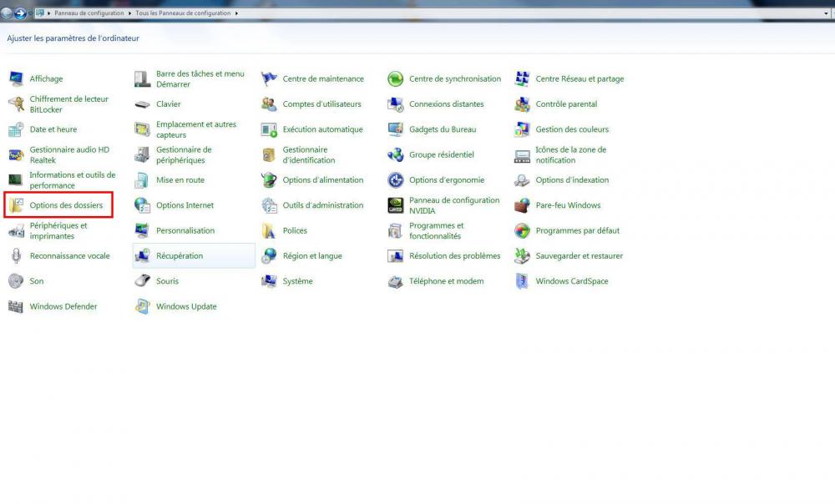Click the address bar computer icon
Viewport: 835px width, 504px height.
coord(40,13)
